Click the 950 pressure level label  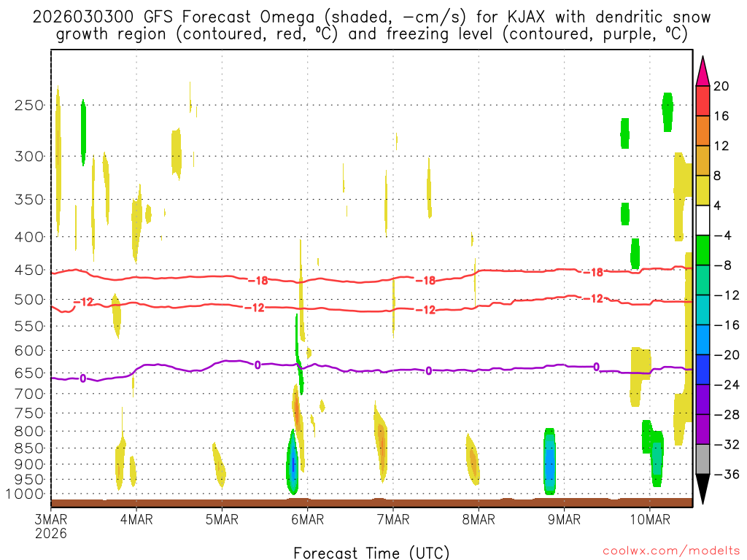(29, 480)
